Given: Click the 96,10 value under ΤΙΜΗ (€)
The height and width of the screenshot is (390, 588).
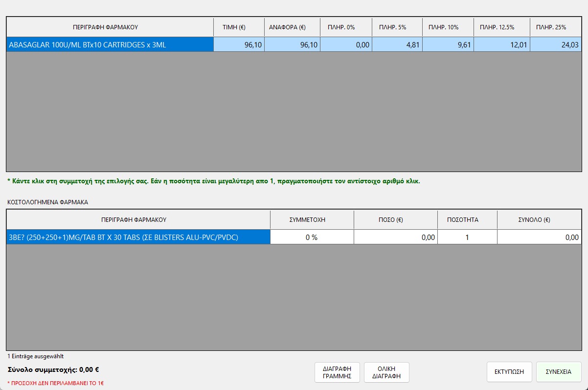Looking at the screenshot, I should 239,44.
